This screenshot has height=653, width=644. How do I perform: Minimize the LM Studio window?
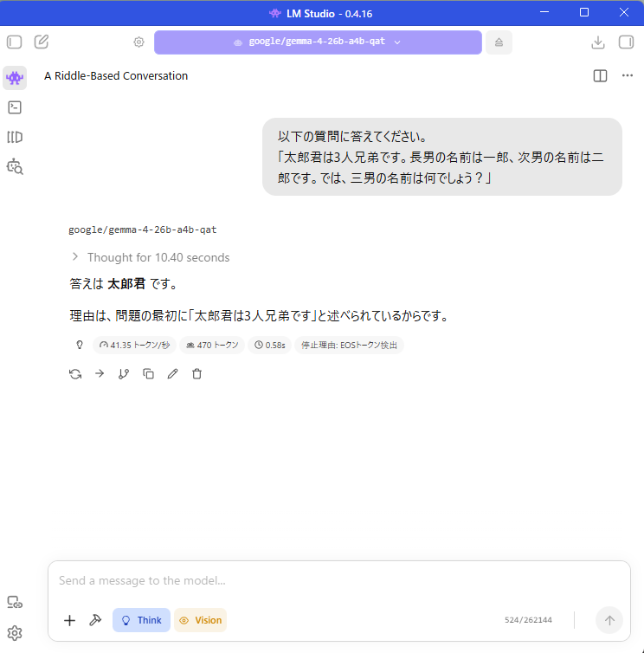pos(544,12)
